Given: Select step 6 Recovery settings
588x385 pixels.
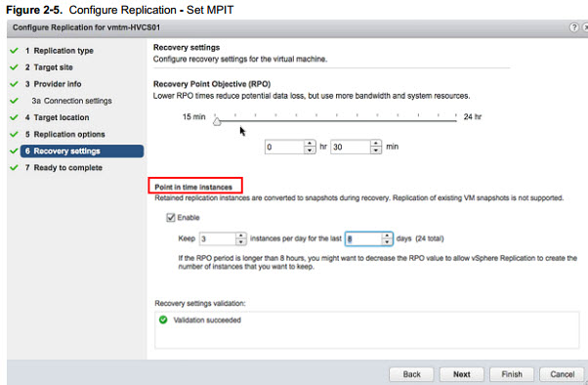Looking at the screenshot, I should (82, 150).
